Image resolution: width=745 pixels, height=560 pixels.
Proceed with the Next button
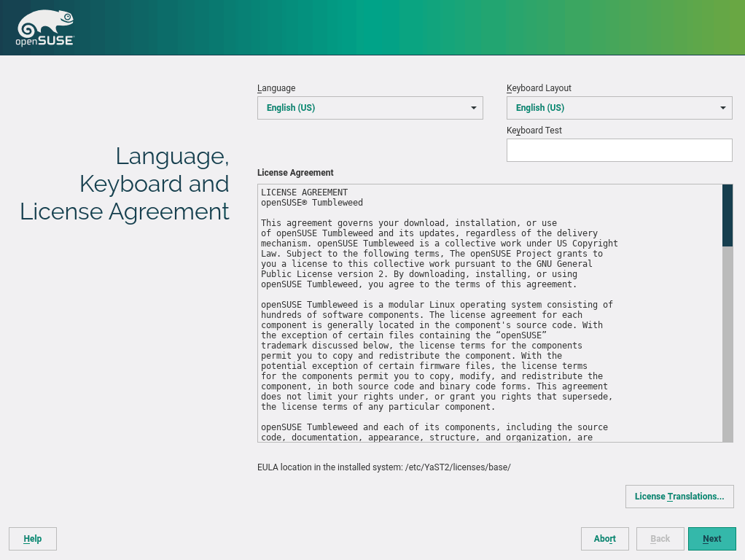click(x=711, y=539)
